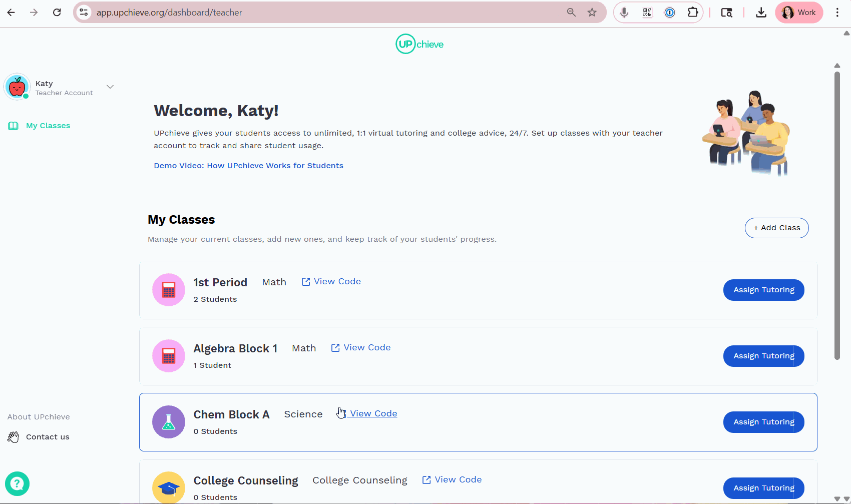Click the Contact us sidebar link

coord(48,437)
